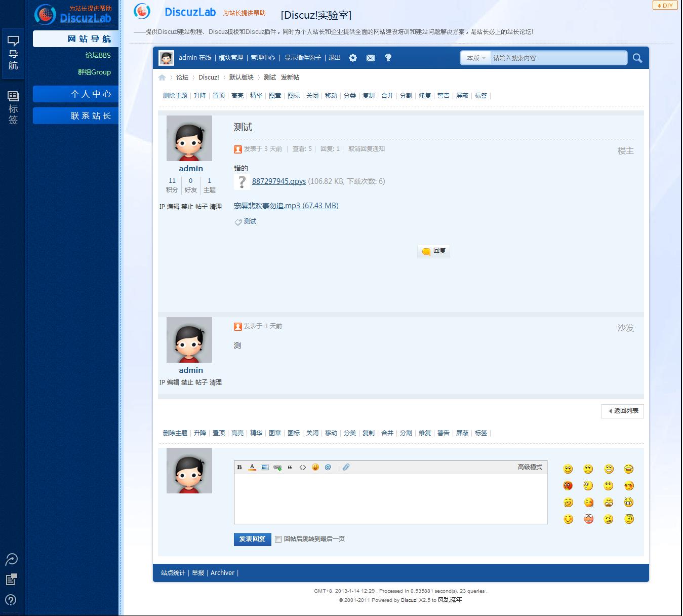This screenshot has height=616, width=683.
Task: Click 删除主题 in the top moderation bar
Action: (x=175, y=96)
